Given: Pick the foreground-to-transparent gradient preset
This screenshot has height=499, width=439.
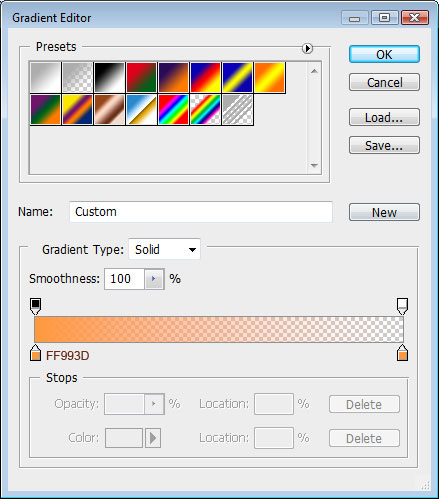Looking at the screenshot, I should coord(77,77).
